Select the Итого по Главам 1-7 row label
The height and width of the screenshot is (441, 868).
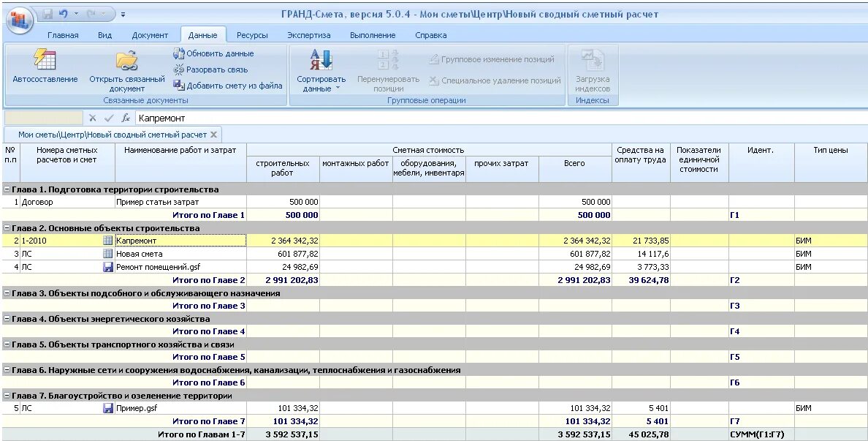click(x=201, y=435)
